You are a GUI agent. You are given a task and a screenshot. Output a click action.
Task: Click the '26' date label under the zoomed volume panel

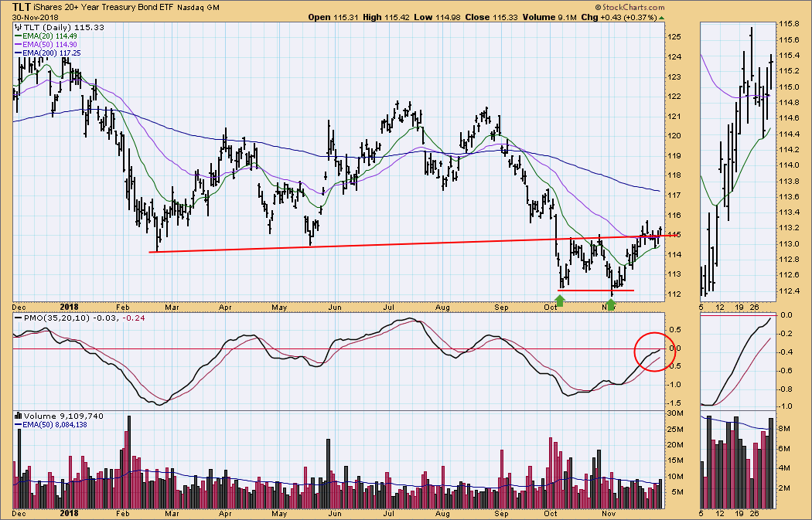click(x=756, y=513)
